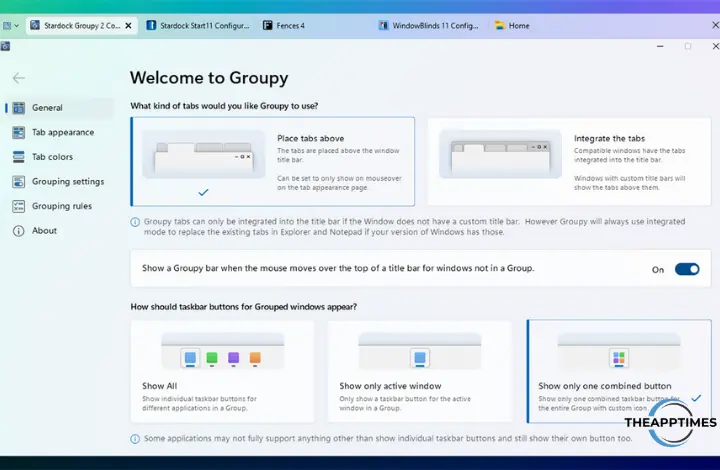The width and height of the screenshot is (720, 470).
Task: Click the Welcome to Groupy heading
Action: click(x=209, y=78)
